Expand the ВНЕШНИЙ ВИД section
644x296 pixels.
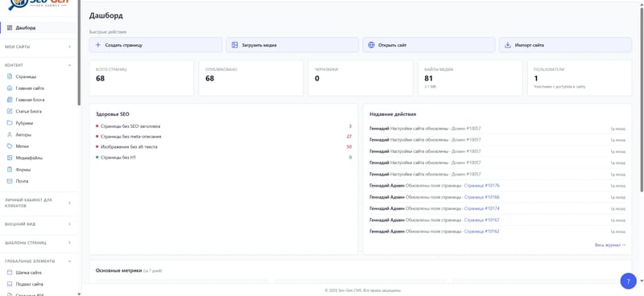point(38,224)
